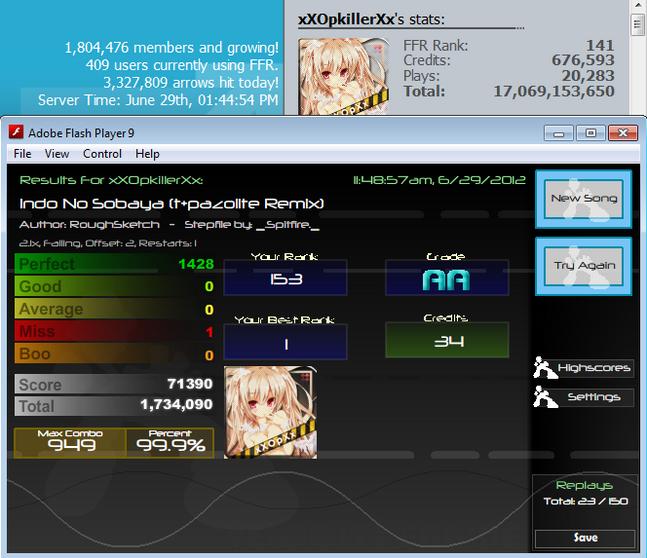Maximize the Flash Player window
The image size is (647, 558).
click(590, 133)
